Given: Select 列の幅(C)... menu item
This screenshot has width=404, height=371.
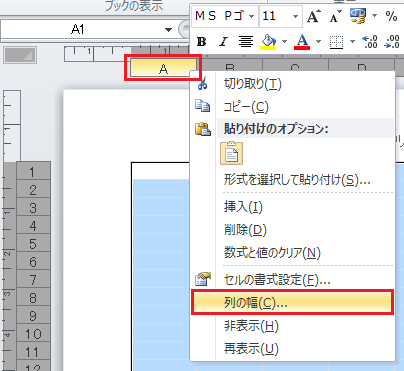Looking at the screenshot, I should coord(292,302).
